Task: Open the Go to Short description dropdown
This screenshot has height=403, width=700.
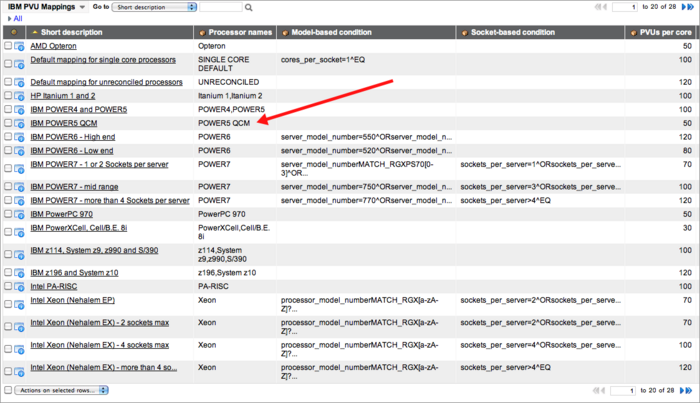Action: 154,7
